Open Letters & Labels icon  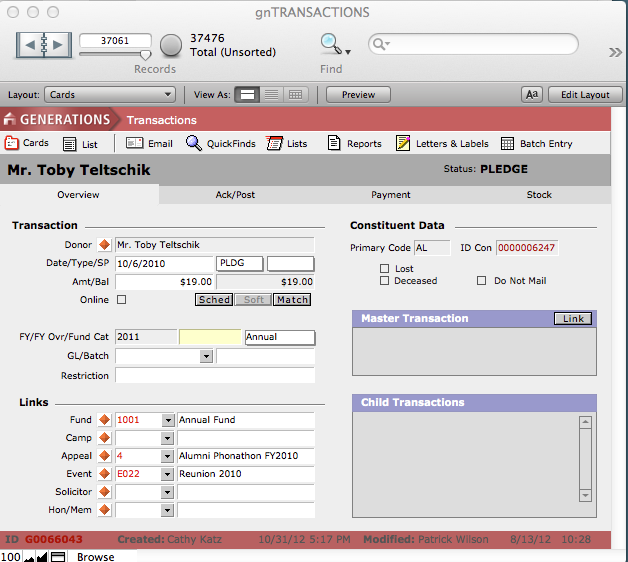tap(403, 143)
